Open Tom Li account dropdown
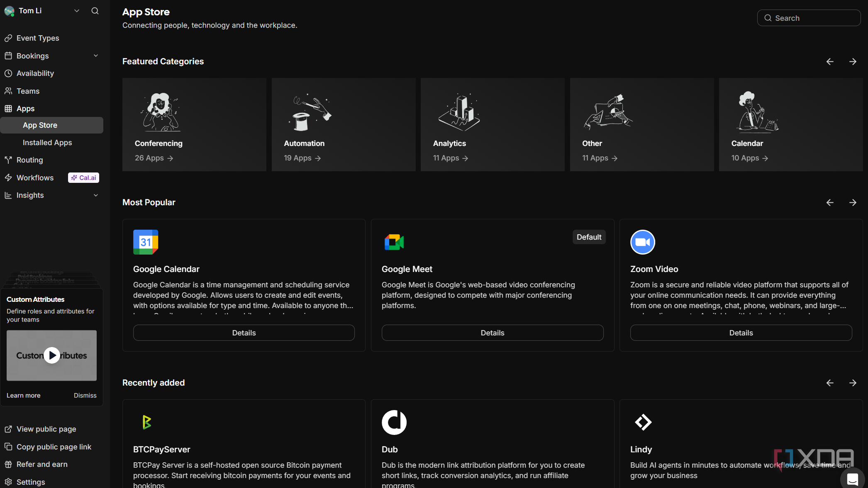This screenshot has height=488, width=868. pos(41,11)
